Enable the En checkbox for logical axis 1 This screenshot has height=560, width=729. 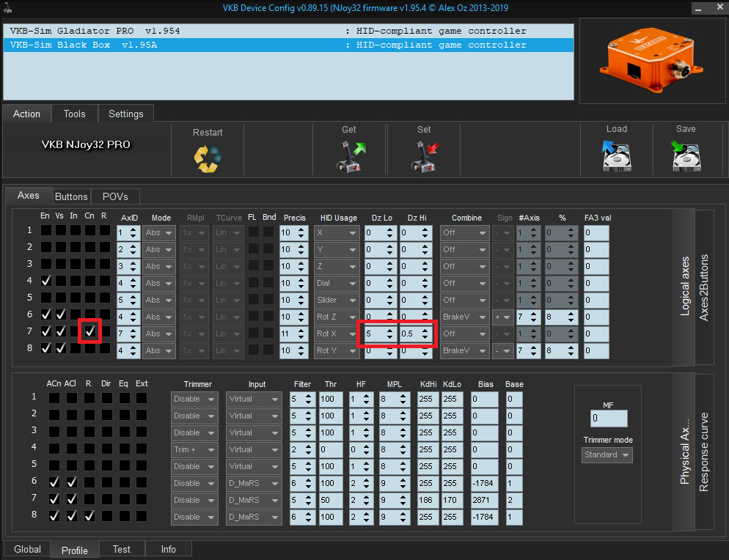tap(46, 230)
